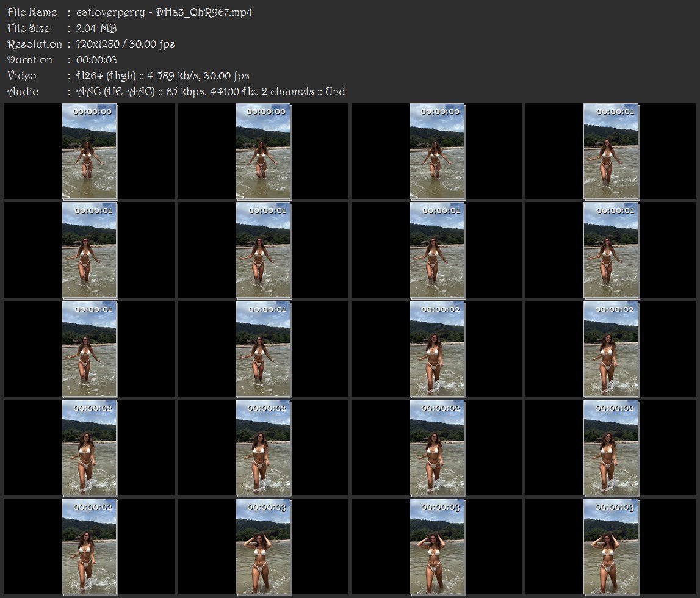Image resolution: width=700 pixels, height=598 pixels.
Task: Open the third-row first thumbnail stamped 00:00:02
Action: [437, 349]
